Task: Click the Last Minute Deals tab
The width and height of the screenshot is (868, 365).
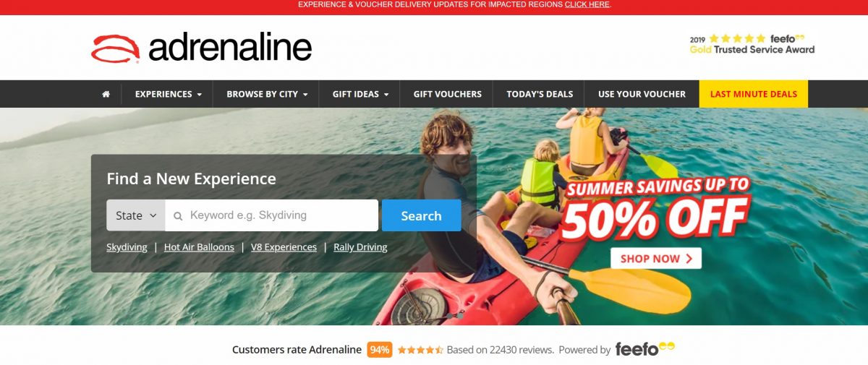Action: click(754, 94)
